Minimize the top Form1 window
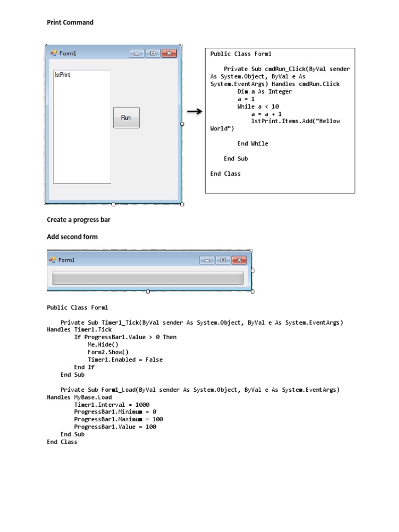The height and width of the screenshot is (532, 399). point(137,54)
